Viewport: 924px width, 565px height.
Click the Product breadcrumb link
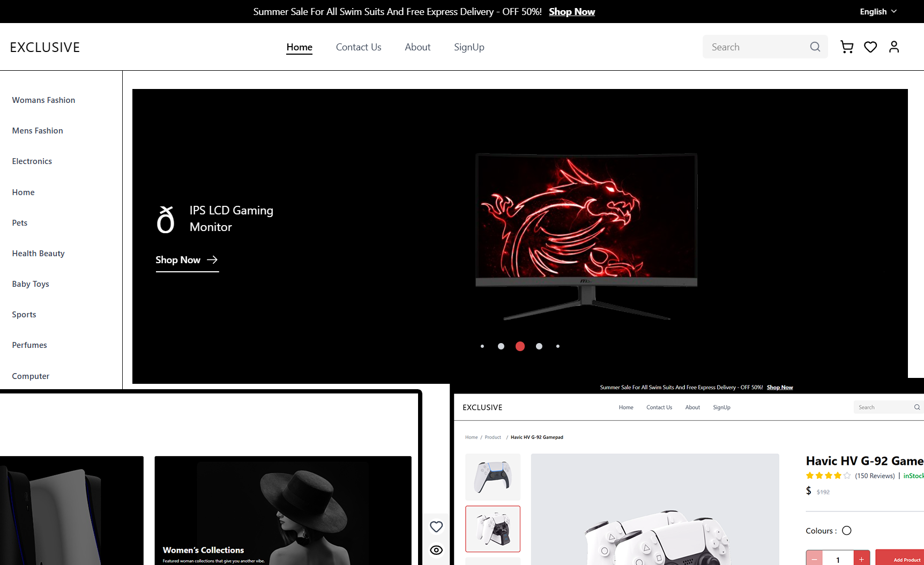click(x=493, y=437)
